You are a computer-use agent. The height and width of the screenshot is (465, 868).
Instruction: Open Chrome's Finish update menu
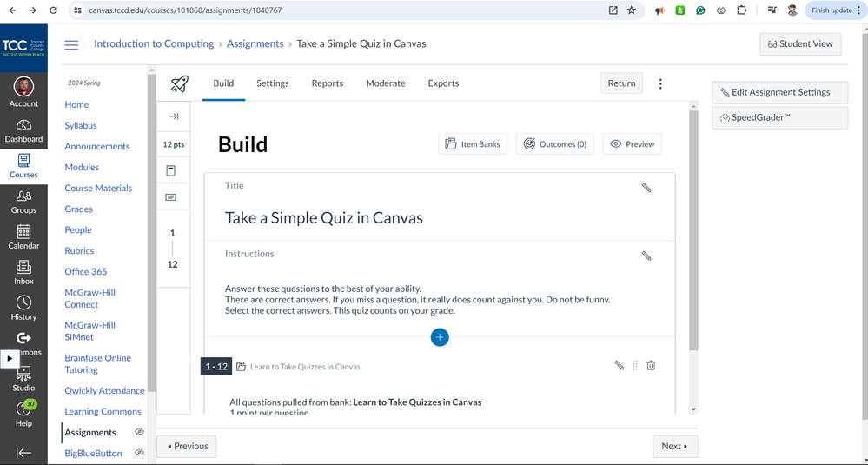click(x=837, y=10)
